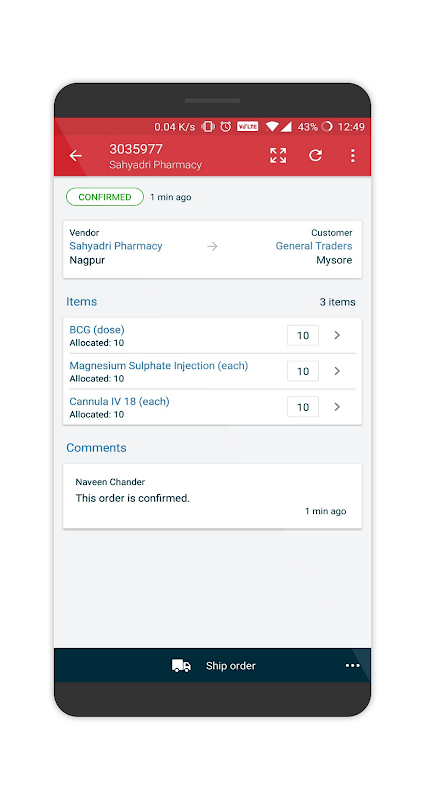Expand Cannula IV 18 item chevron
This screenshot has height=800, width=425.
(337, 407)
